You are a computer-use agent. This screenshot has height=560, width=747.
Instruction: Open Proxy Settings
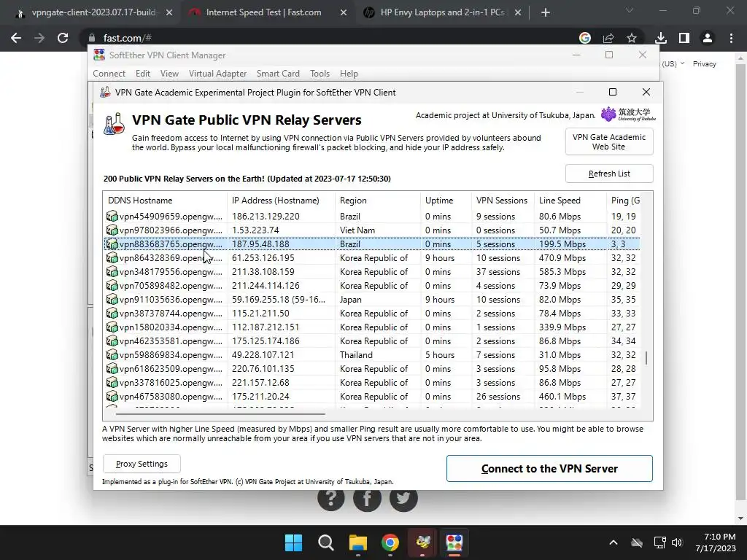tap(142, 464)
